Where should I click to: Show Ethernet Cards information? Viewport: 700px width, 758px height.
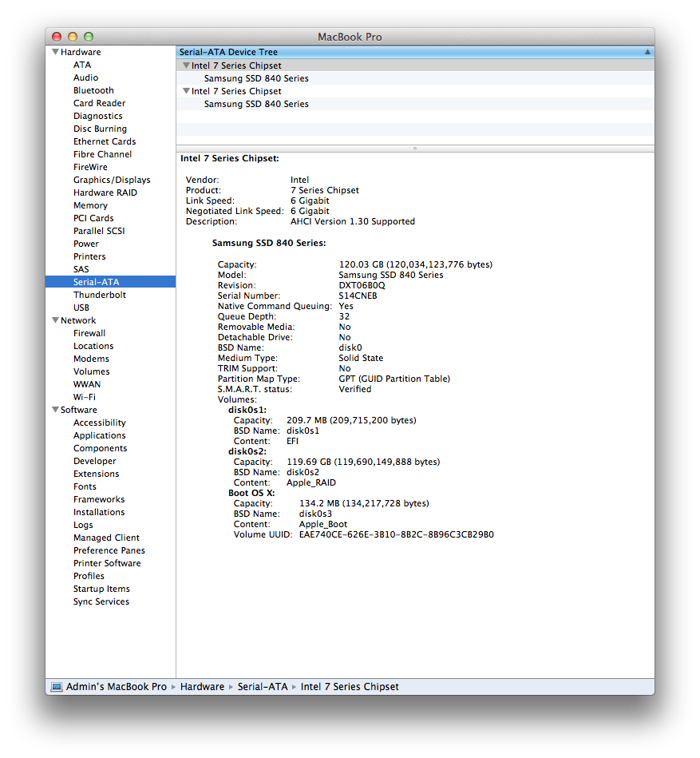coord(105,141)
